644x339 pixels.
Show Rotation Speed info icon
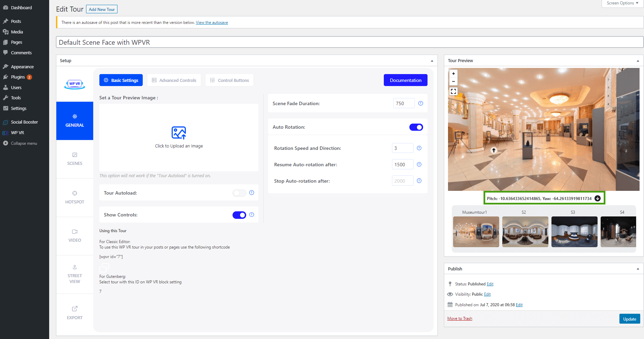(x=419, y=148)
